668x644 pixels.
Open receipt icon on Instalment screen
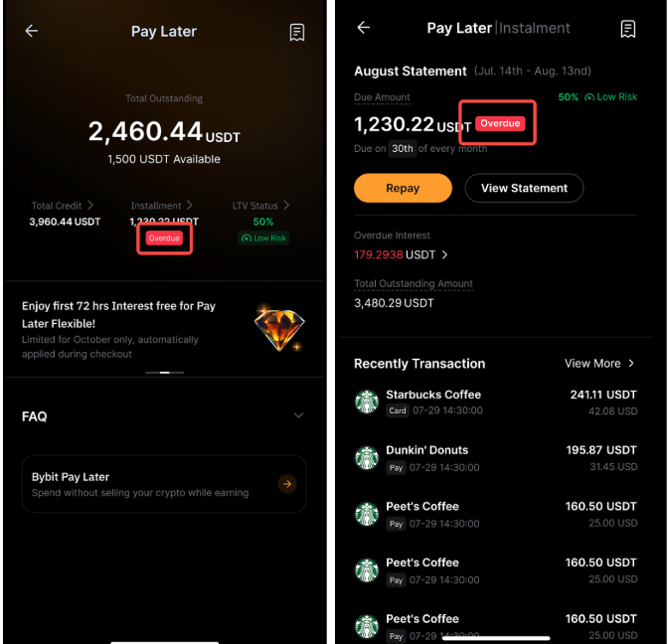coord(628,29)
